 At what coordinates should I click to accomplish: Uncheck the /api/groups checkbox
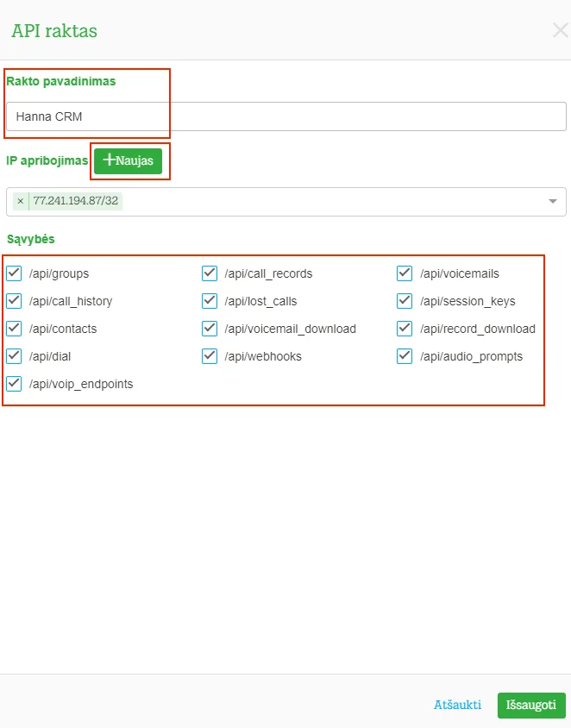(x=14, y=273)
